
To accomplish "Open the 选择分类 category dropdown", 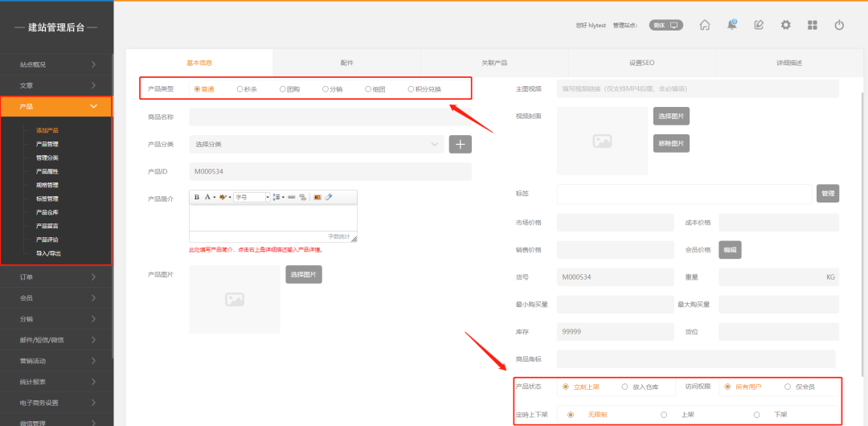I will [317, 144].
